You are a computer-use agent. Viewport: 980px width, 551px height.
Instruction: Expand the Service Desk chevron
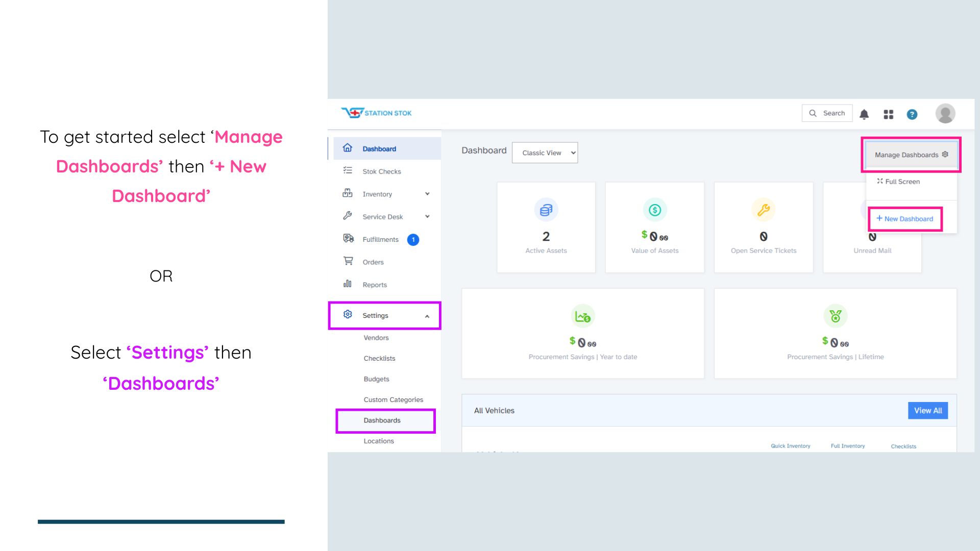click(x=427, y=217)
